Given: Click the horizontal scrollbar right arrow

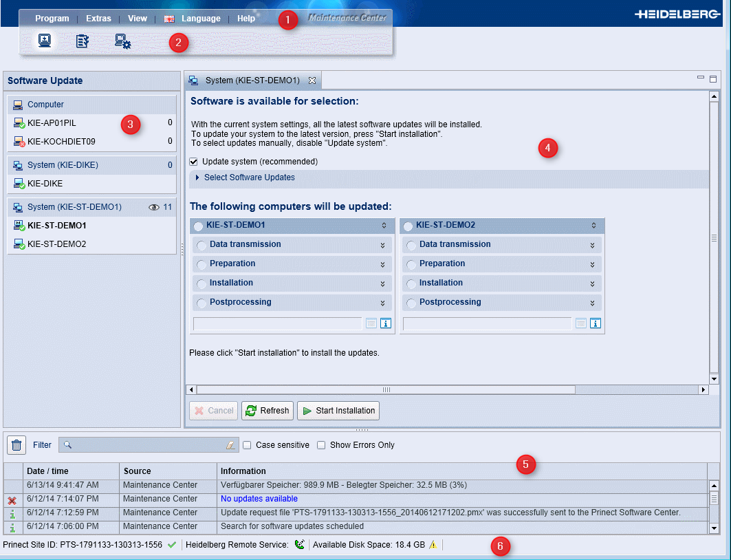Looking at the screenshot, I should (x=703, y=390).
